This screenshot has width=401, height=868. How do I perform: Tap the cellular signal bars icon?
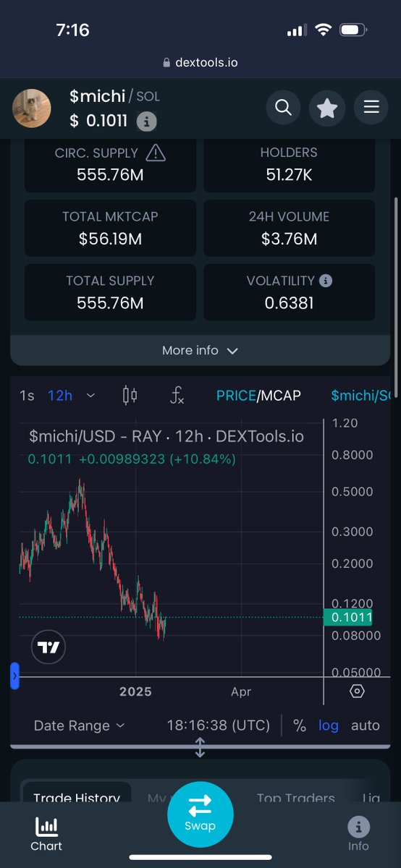pos(297,30)
